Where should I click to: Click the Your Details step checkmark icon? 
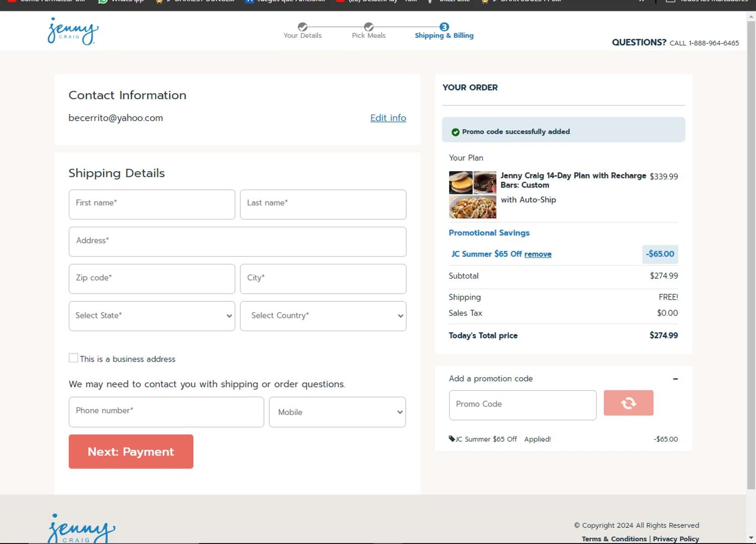coord(302,27)
